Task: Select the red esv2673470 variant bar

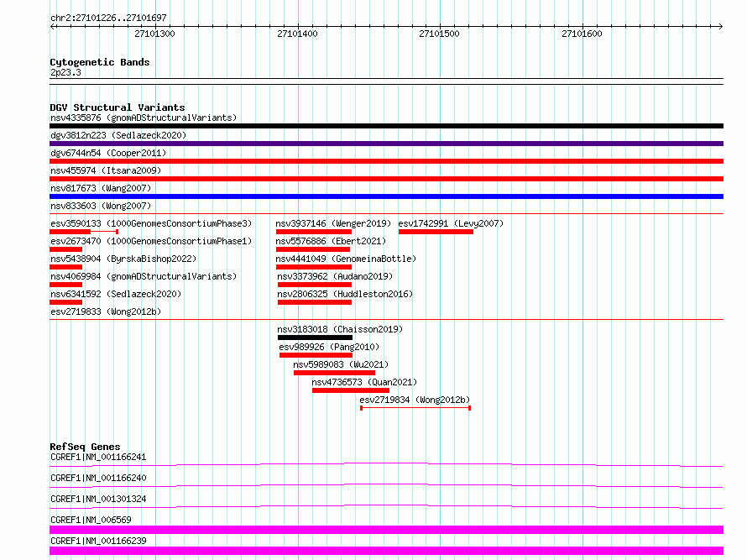Action: pos(65,249)
